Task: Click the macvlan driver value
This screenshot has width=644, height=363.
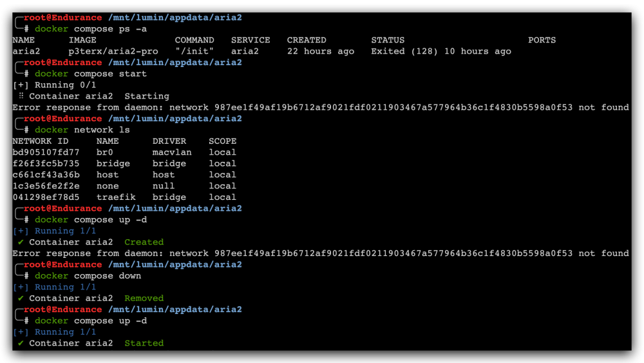Action: (172, 152)
